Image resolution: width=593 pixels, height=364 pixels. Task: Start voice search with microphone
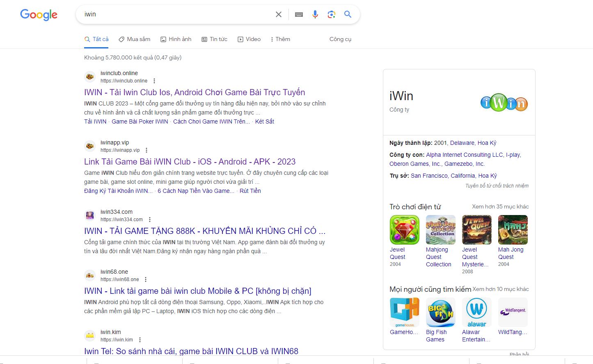pyautogui.click(x=315, y=14)
